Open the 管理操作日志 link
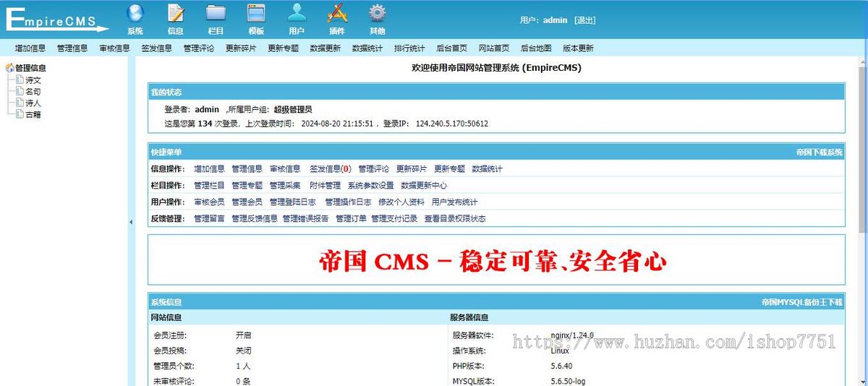 click(x=348, y=202)
